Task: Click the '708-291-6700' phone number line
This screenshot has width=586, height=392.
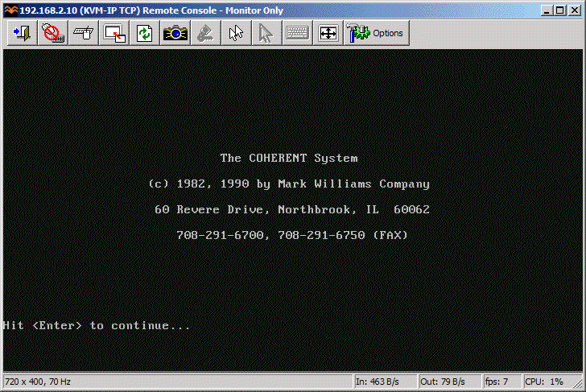Action: pos(292,235)
